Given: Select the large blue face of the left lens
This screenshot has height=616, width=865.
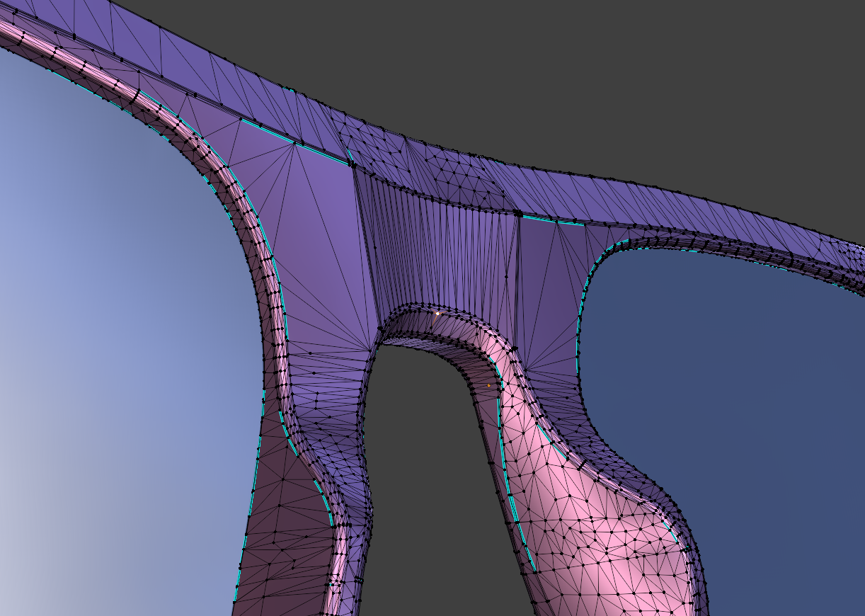Looking at the screenshot, I should (106, 283).
